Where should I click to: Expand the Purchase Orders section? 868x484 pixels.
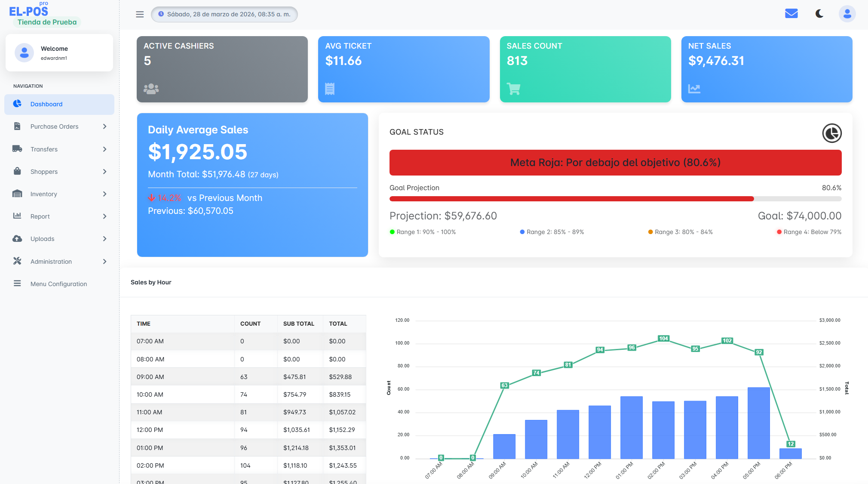tap(54, 126)
